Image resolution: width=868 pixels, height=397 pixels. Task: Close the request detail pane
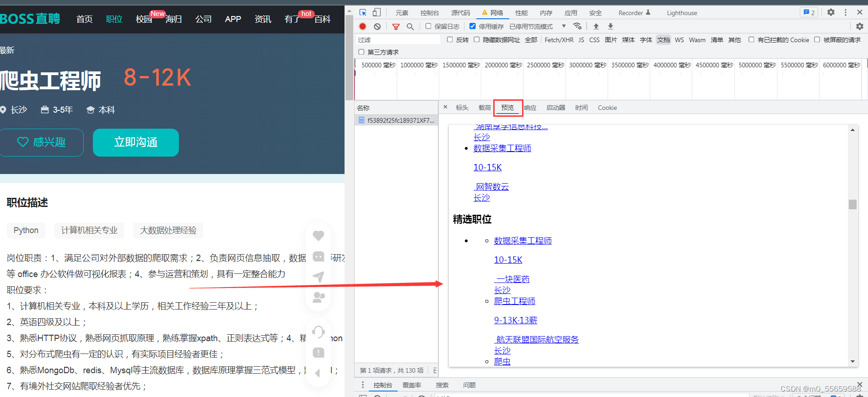click(445, 107)
